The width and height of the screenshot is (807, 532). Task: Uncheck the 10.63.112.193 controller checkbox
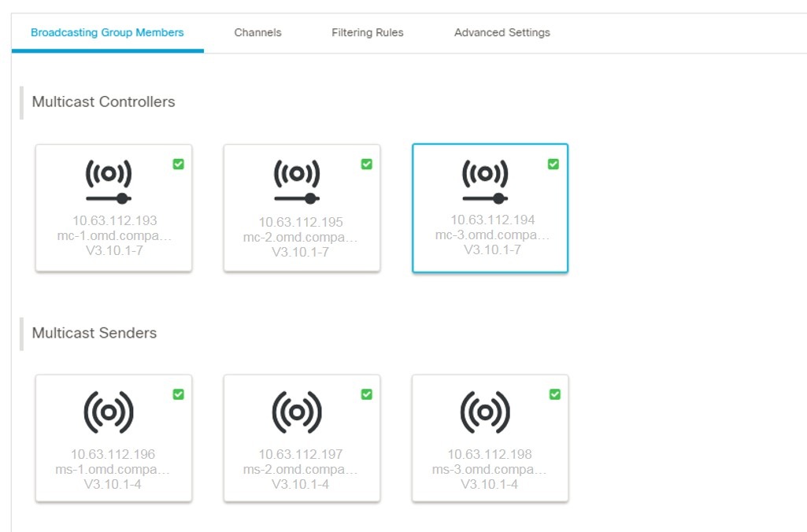tap(178, 164)
